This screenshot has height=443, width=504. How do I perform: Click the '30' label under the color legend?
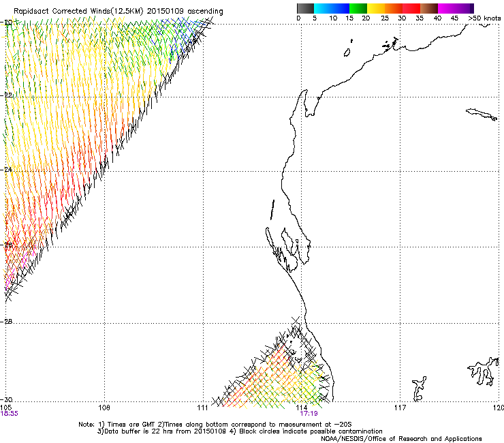tap(402, 18)
